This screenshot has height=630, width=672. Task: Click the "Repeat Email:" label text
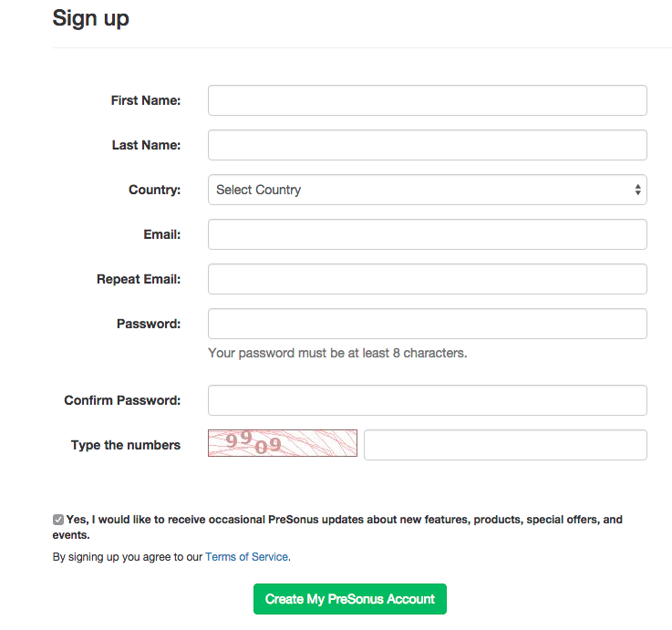pos(139,279)
